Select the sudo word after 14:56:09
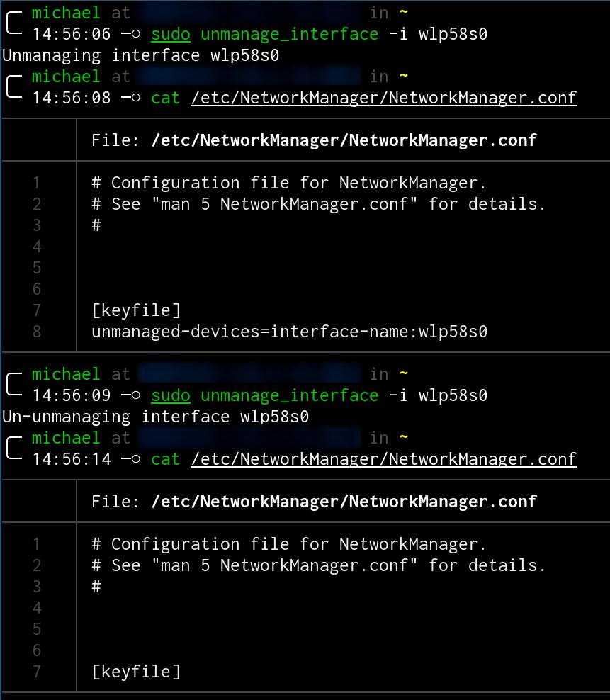 (x=171, y=395)
